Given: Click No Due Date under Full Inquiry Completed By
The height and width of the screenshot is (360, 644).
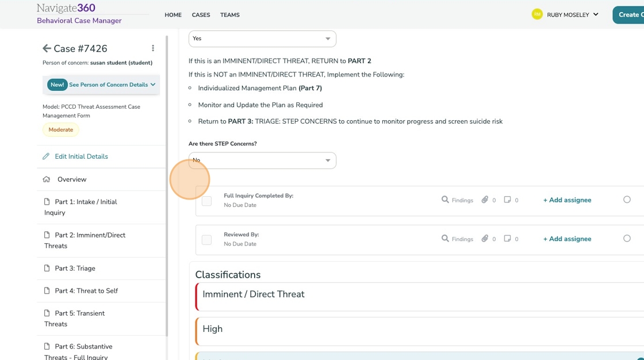Looking at the screenshot, I should pos(240,205).
